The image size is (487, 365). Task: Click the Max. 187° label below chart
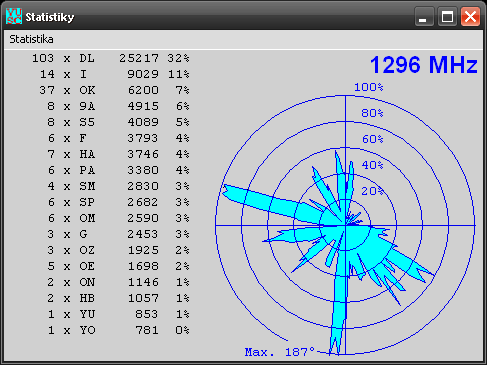click(x=280, y=352)
